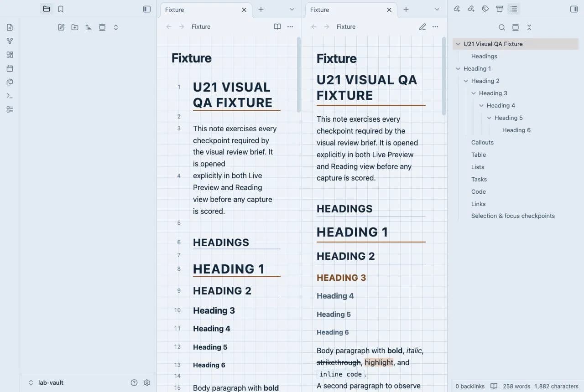Create a new folder in file explorer
This screenshot has height=392, width=584.
point(75,27)
